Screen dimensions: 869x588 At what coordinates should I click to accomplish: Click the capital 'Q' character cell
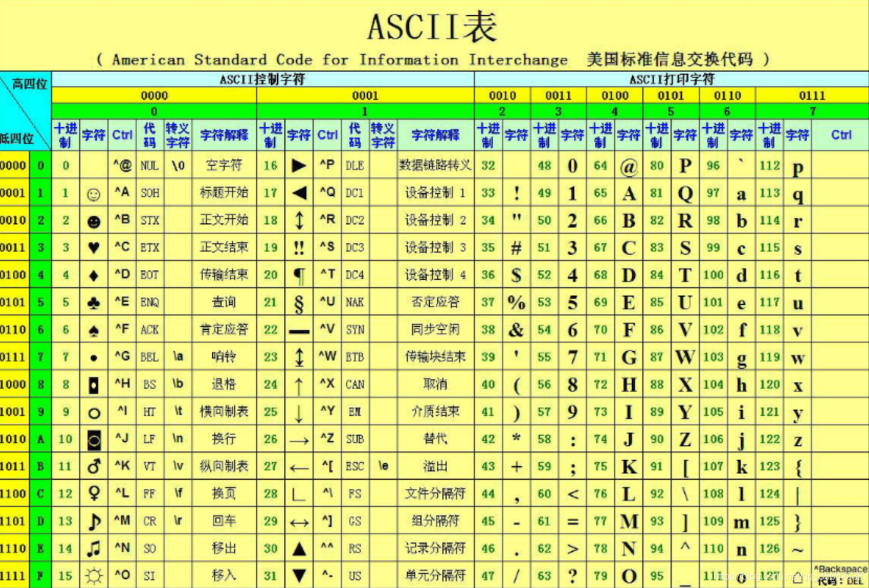[685, 194]
